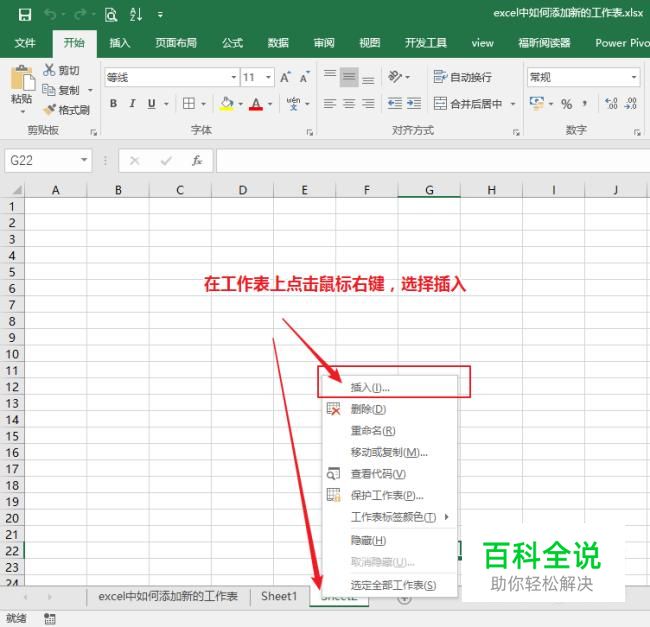This screenshot has height=627, width=650.
Task: Click the Bottom Align icon
Action: tap(368, 78)
